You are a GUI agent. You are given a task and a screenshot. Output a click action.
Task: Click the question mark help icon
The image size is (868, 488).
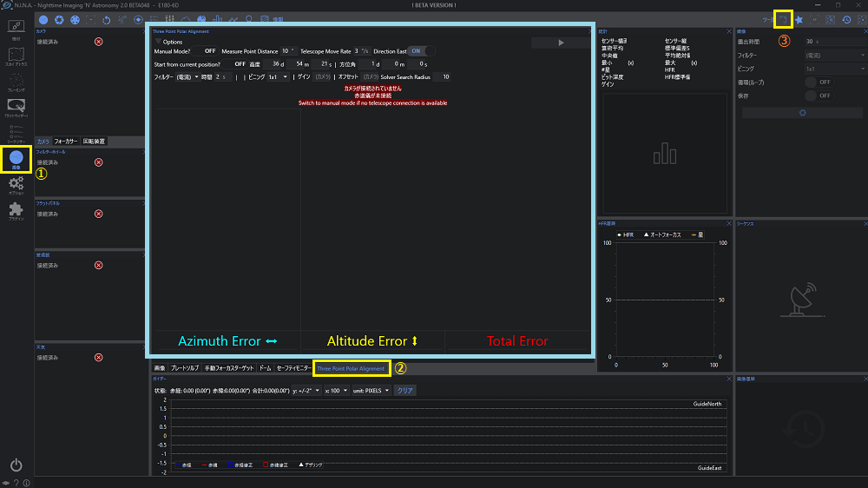16,483
